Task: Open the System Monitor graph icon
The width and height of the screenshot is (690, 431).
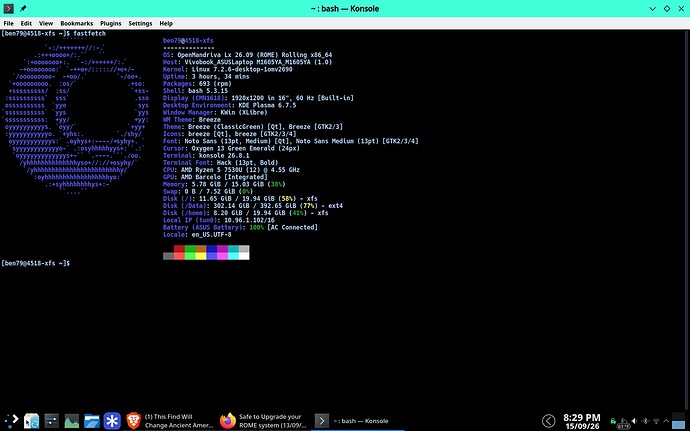Action: click(x=72, y=421)
